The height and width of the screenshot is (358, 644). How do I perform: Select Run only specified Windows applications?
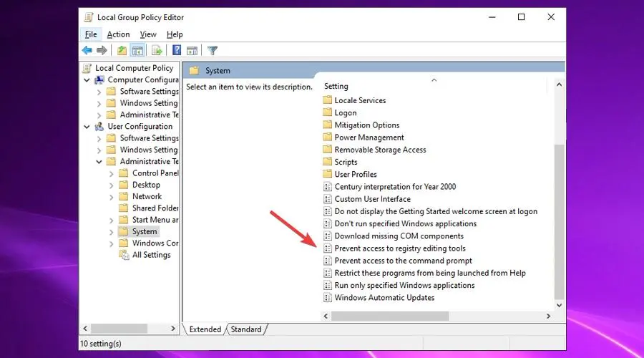point(404,285)
